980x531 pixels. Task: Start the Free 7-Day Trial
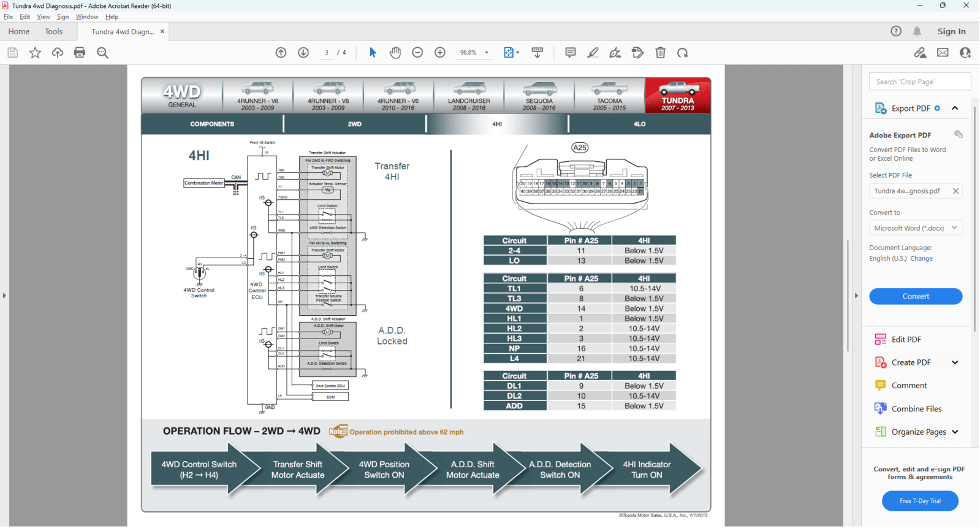tap(920, 501)
